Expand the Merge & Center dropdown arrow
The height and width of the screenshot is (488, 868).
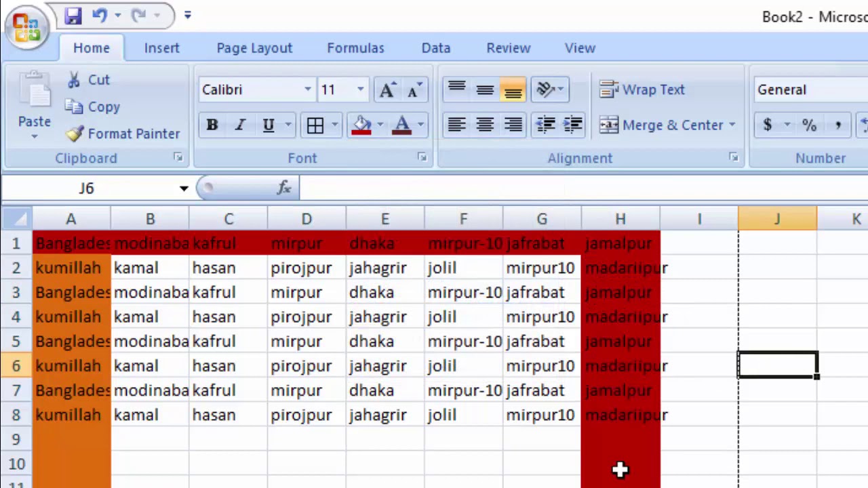click(x=732, y=125)
